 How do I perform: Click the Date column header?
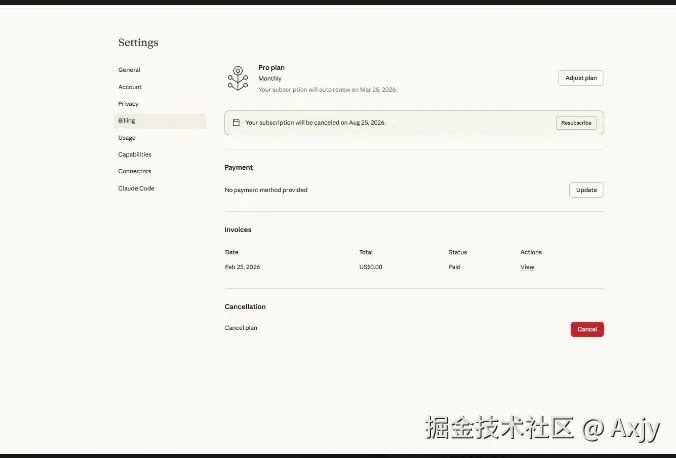tap(232, 252)
